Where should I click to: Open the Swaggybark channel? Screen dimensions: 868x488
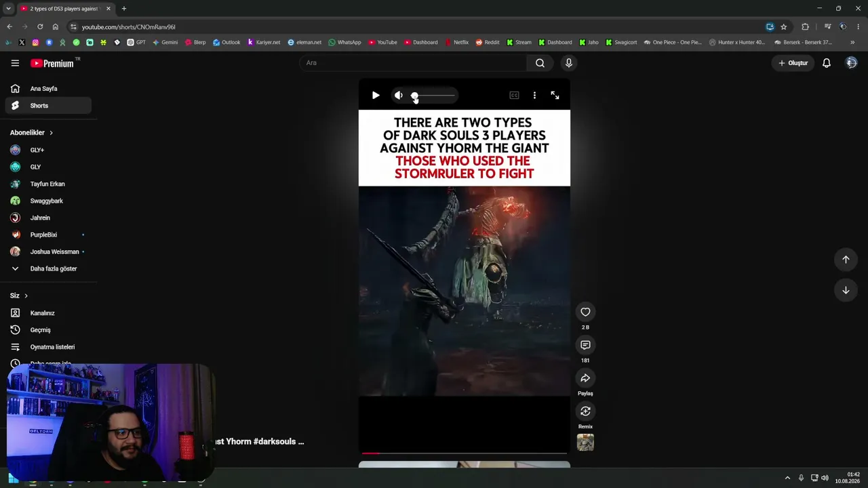(48, 201)
